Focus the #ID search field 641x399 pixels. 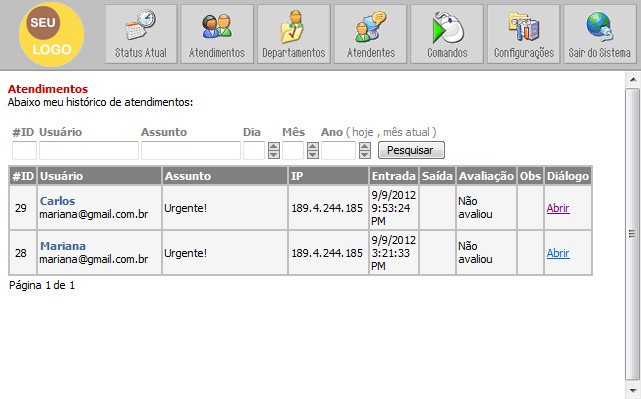pyautogui.click(x=24, y=150)
